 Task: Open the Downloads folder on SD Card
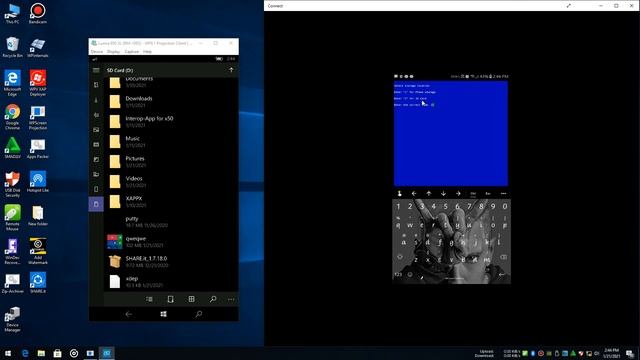(x=171, y=102)
